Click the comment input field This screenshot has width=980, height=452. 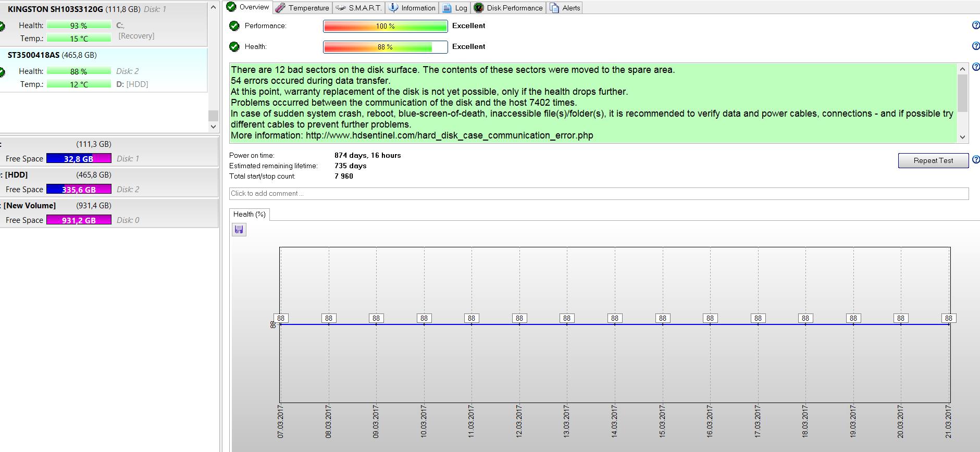598,193
